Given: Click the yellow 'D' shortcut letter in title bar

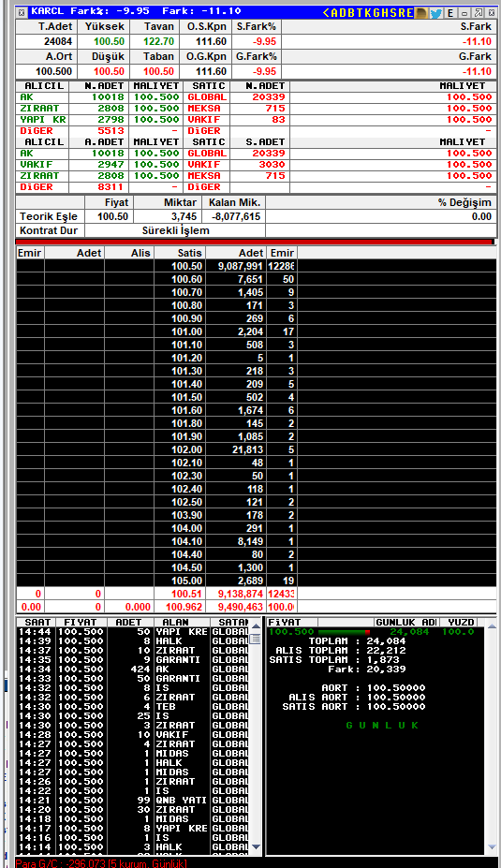Looking at the screenshot, I should 341,13.
